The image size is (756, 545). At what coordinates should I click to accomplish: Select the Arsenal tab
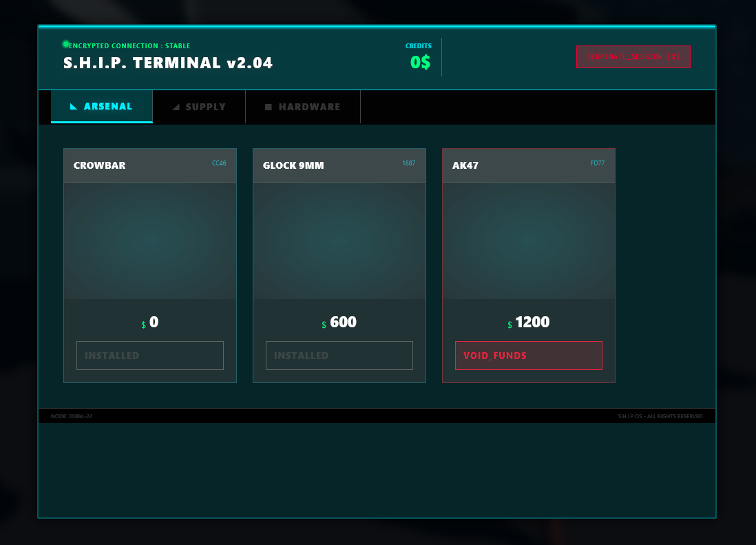[x=102, y=107]
